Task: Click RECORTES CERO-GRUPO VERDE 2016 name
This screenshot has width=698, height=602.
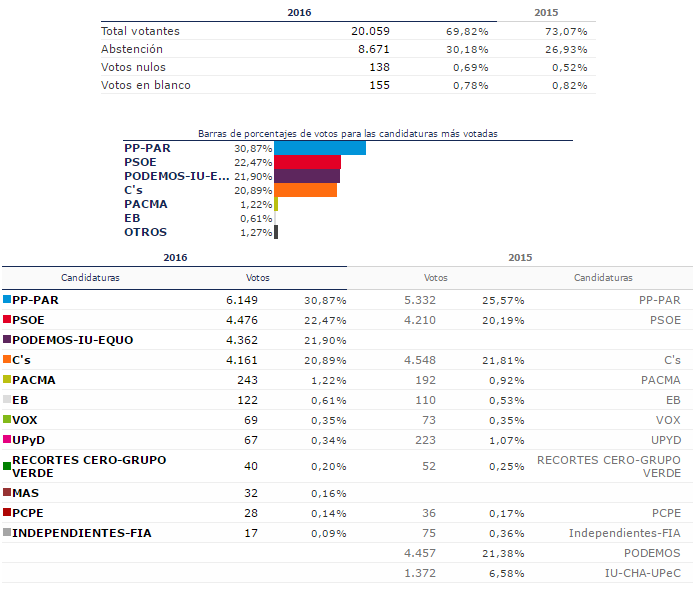Action: click(x=89, y=466)
